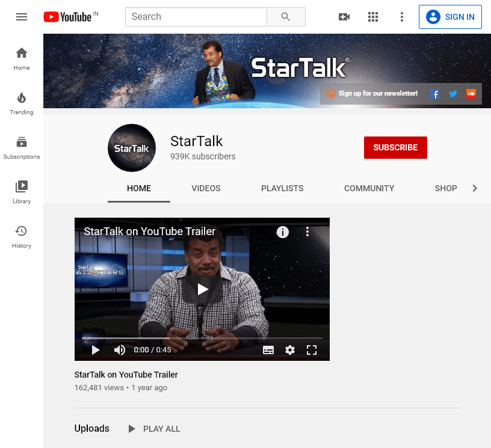Expand more channel tabs with chevron

[x=475, y=188]
